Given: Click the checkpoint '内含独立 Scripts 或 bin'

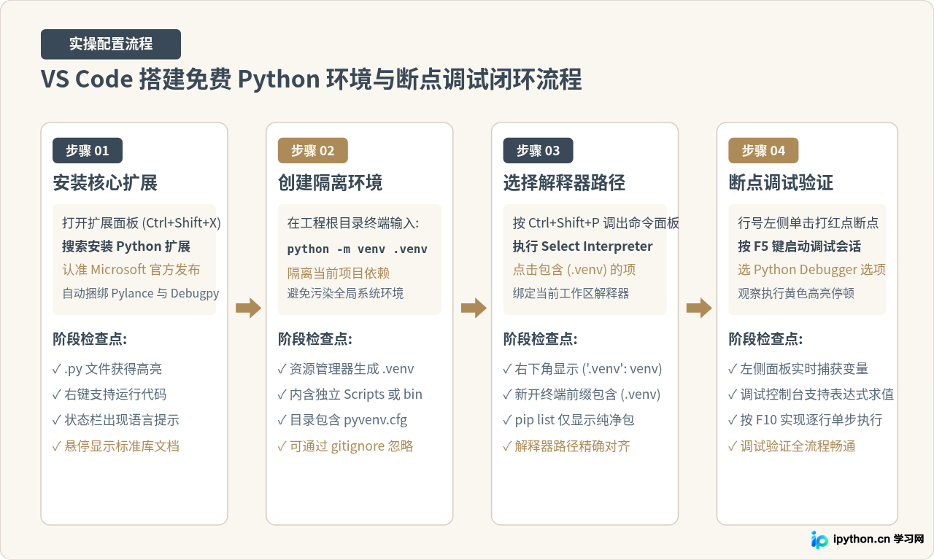Looking at the screenshot, I should pos(350,394).
